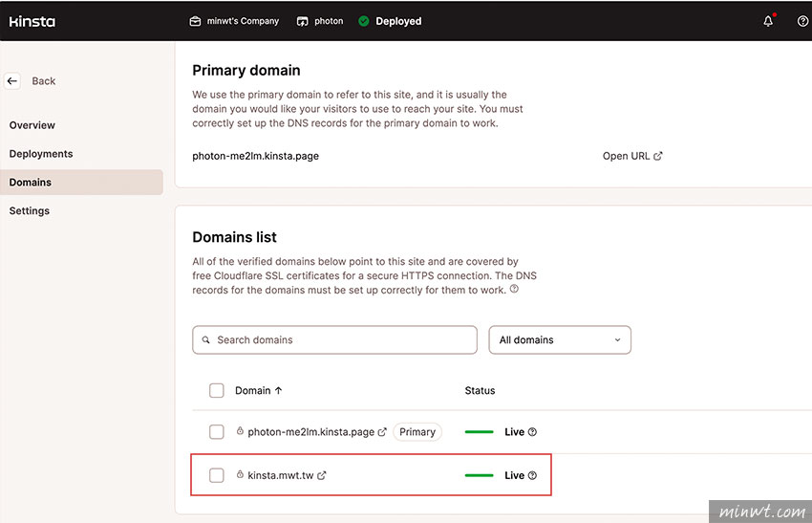Click the Live label in photon-me2lm row
Viewport: 812px width, 523px height.
tap(514, 432)
